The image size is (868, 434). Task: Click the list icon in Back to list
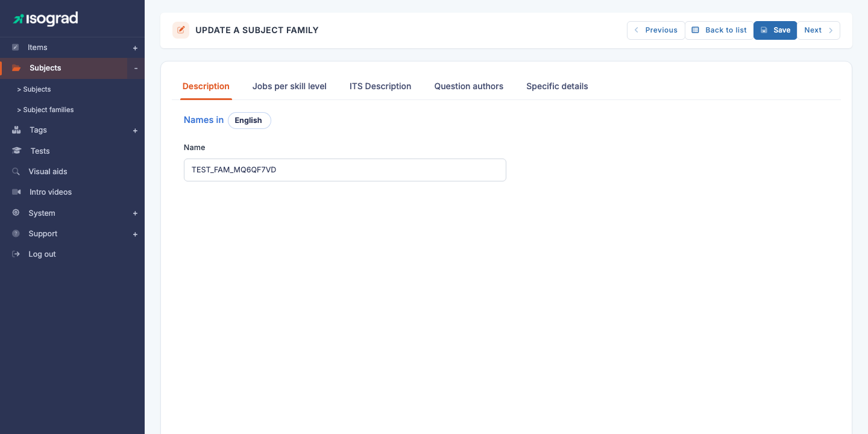click(x=695, y=30)
